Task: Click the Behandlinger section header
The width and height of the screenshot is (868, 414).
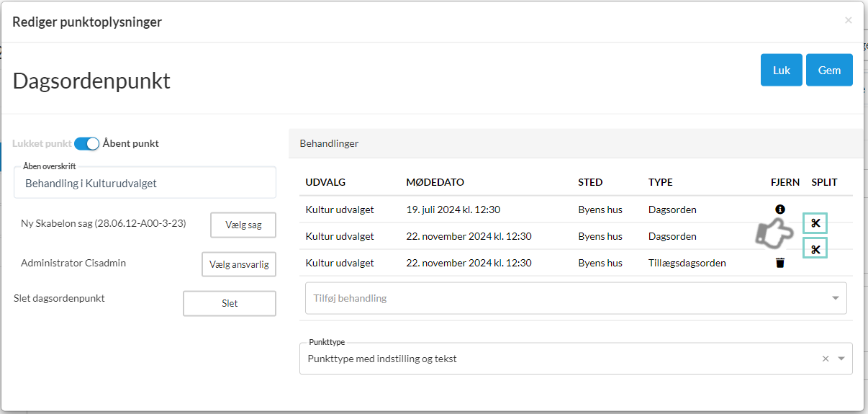Action: click(329, 143)
